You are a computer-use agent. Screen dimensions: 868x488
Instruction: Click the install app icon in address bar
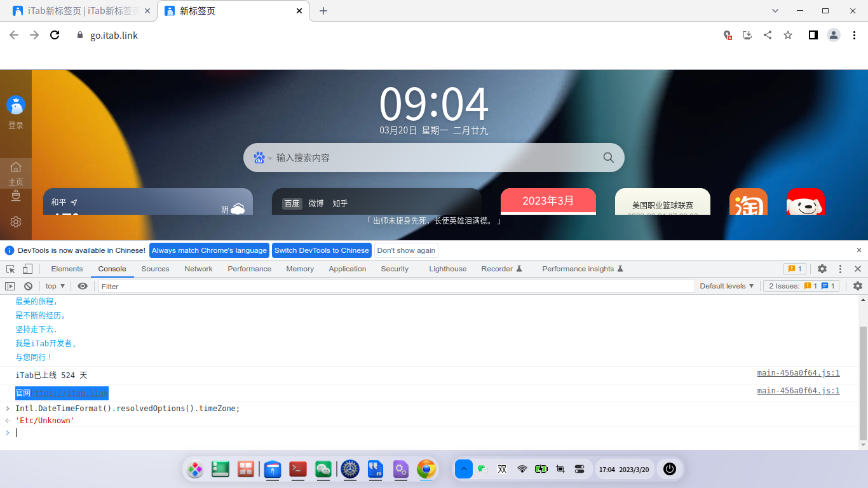[747, 35]
